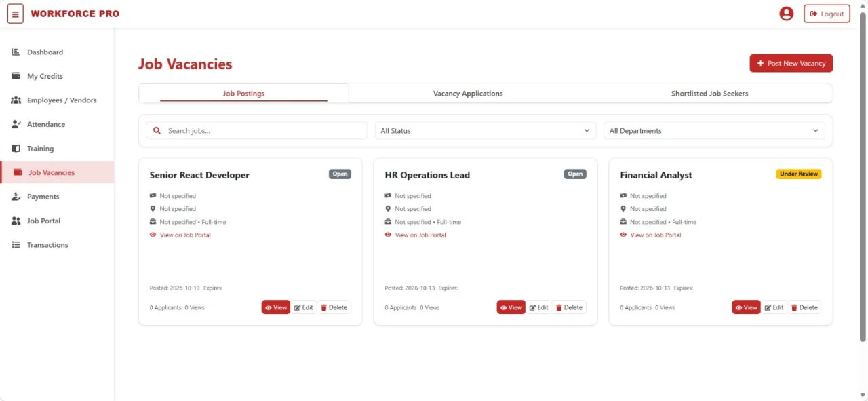Click the briefcase icon on HR Operations Lead card
This screenshot has height=401, width=868.
tap(388, 222)
